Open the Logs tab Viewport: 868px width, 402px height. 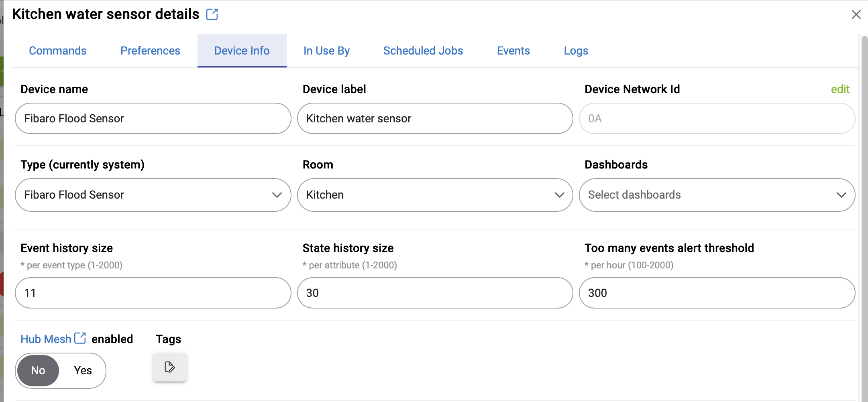click(576, 51)
